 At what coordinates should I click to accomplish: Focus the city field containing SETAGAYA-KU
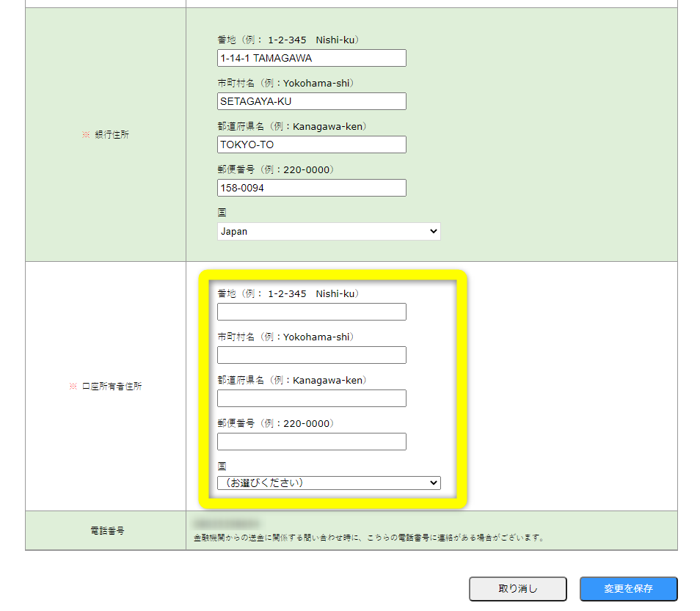[x=311, y=101]
